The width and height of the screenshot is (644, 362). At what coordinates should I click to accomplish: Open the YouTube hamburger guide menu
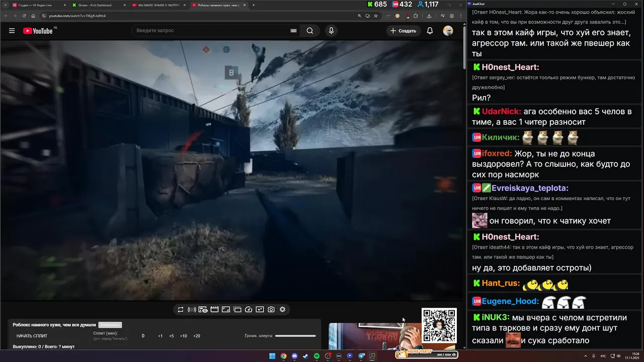(12, 31)
